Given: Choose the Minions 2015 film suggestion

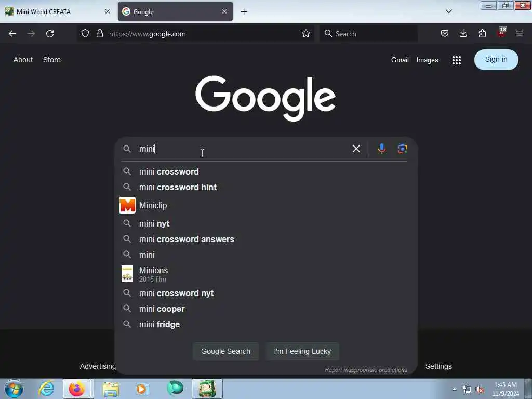Looking at the screenshot, I should click(x=266, y=274).
